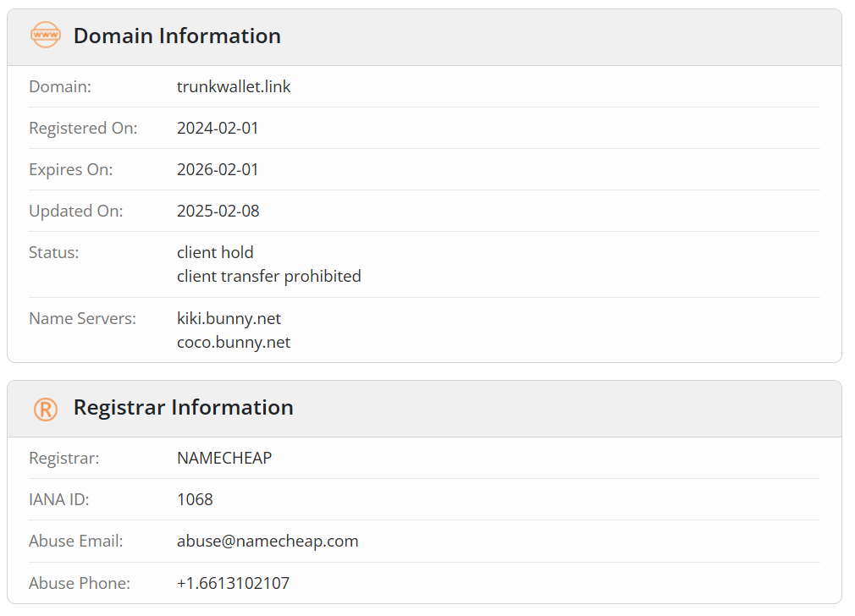The width and height of the screenshot is (855, 616).
Task: Click the orange www globe icon
Action: [45, 35]
